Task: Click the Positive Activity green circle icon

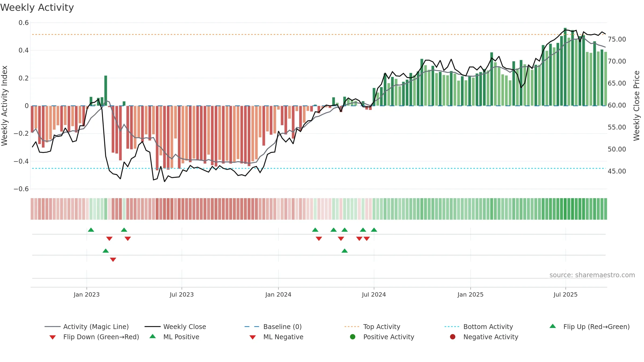Action: click(x=353, y=337)
